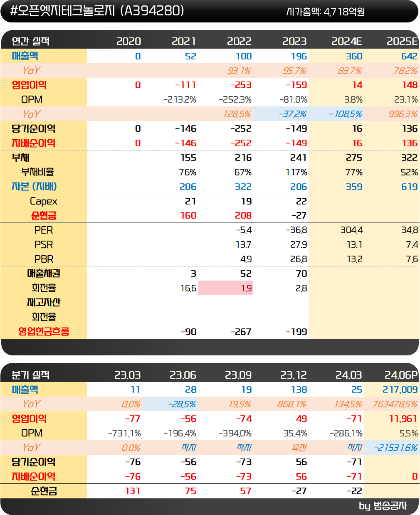Click the 23.12 quarterly 당기순이익 value 56

[x=301, y=462]
